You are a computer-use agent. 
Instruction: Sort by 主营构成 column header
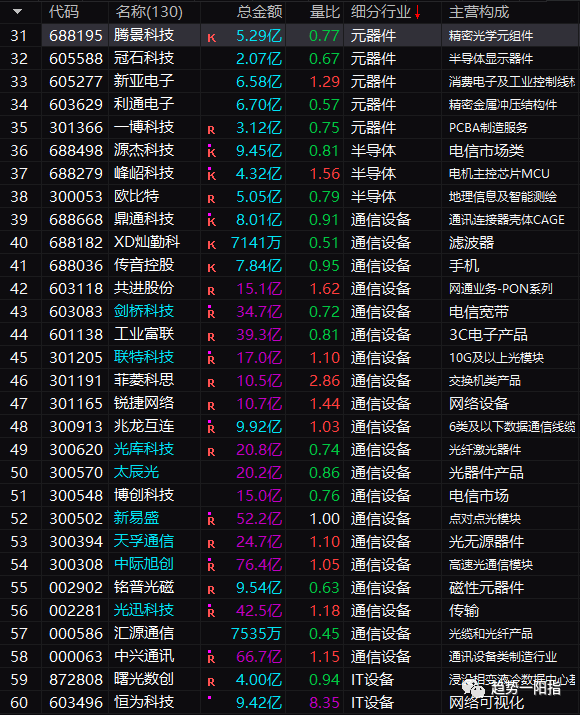[x=479, y=12]
